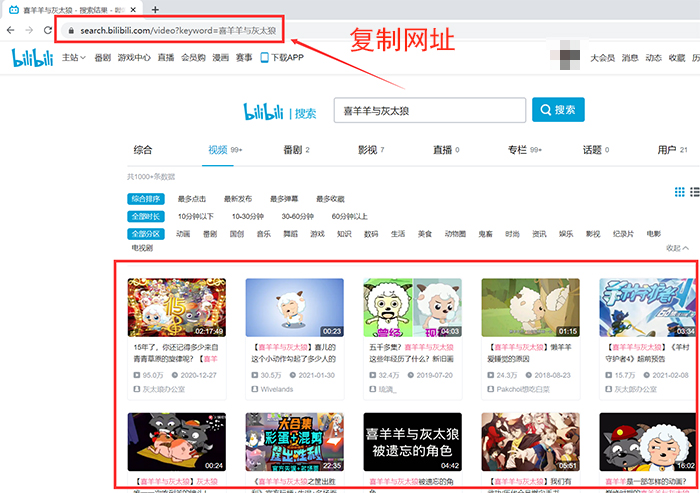Filter by 音乐 category

coord(263,234)
